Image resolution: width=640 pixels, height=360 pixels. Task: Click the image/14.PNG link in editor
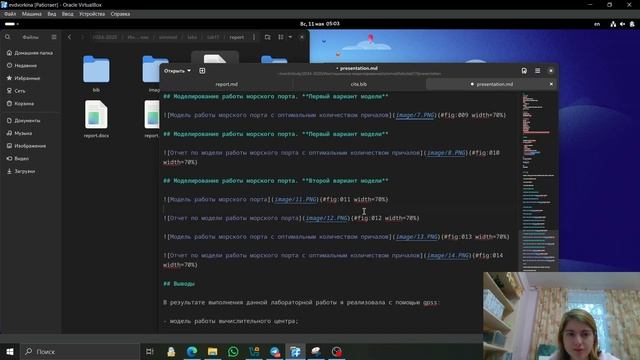[448, 256]
